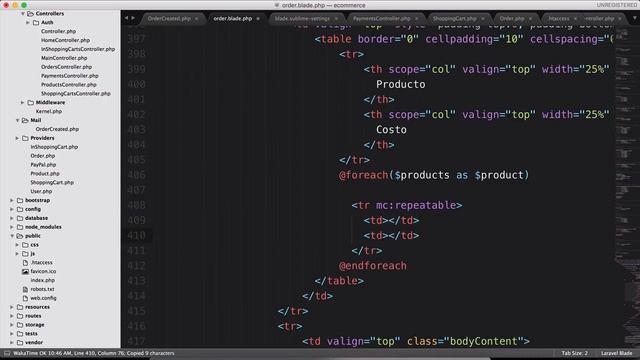Expand the Providers folder
Image resolution: width=640 pixels, height=360 pixels.
pyautogui.click(x=18, y=138)
